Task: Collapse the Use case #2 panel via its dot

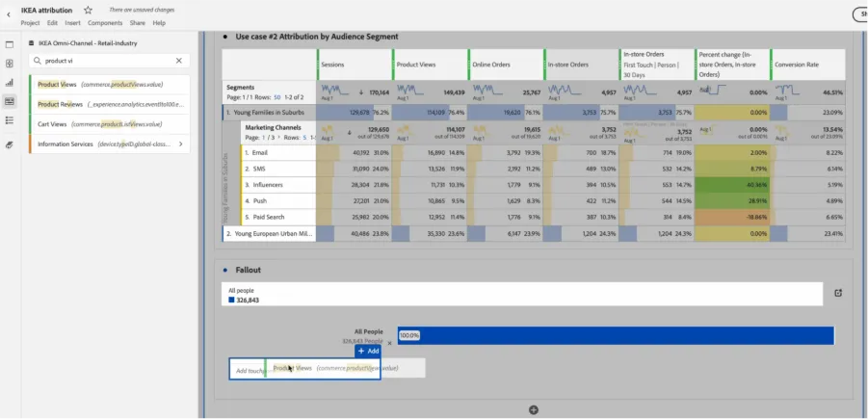Action: click(224, 37)
